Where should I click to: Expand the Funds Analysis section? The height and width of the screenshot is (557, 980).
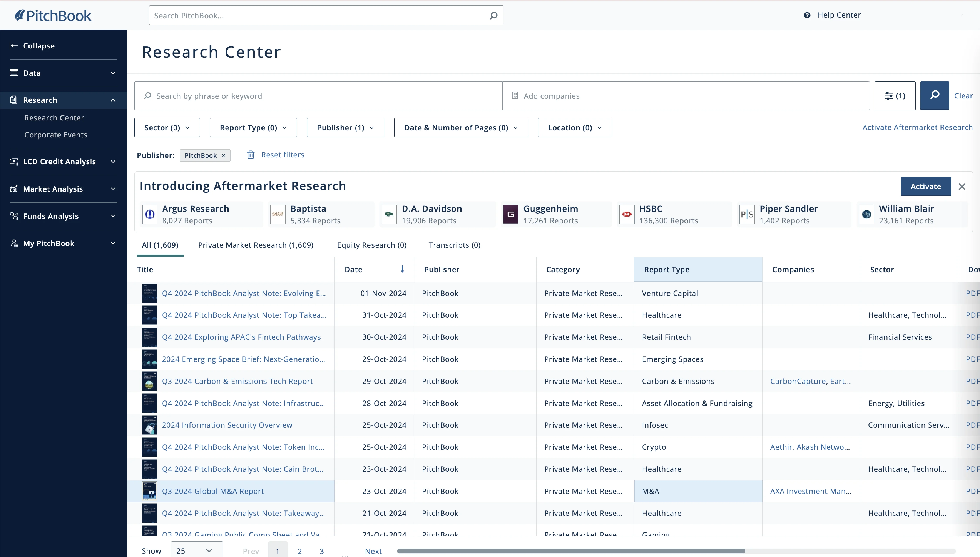(113, 216)
